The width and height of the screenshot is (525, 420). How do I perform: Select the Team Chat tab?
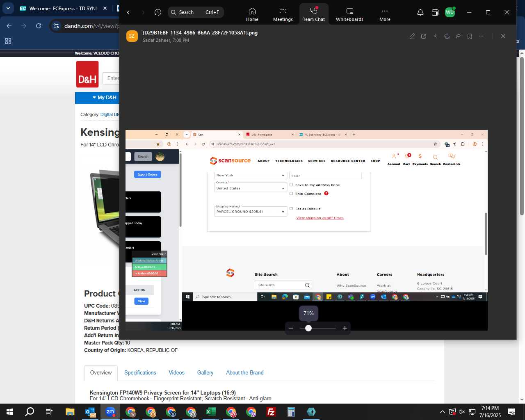tap(314, 14)
